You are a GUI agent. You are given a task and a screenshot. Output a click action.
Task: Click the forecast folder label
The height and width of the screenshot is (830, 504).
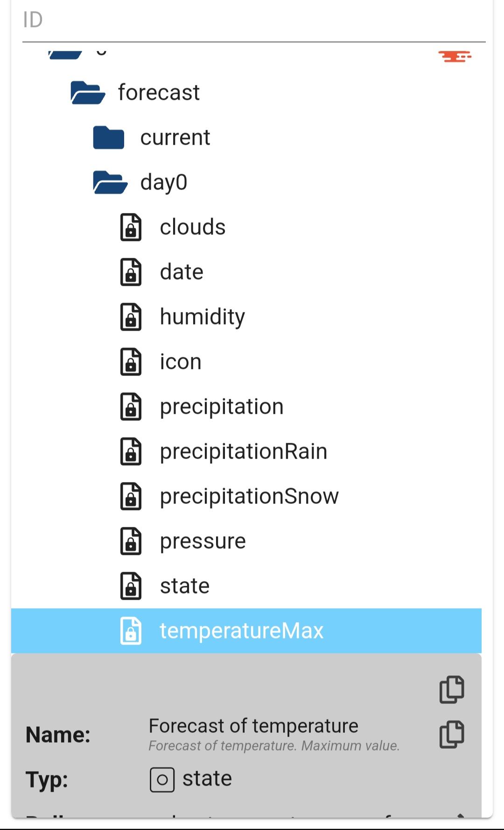click(159, 92)
